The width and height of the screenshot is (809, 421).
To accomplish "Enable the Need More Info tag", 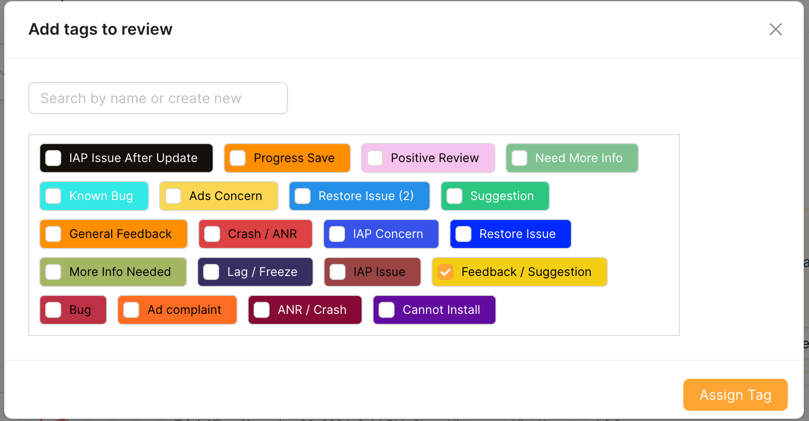I will point(520,158).
